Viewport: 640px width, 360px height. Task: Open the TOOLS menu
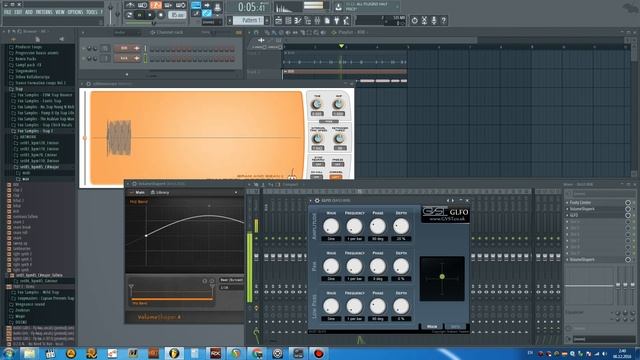click(x=92, y=12)
